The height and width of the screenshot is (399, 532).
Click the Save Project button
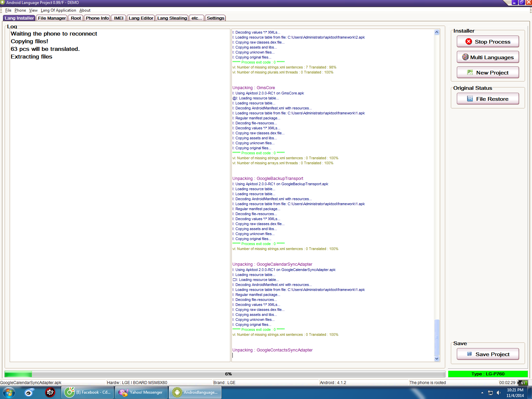488,354
